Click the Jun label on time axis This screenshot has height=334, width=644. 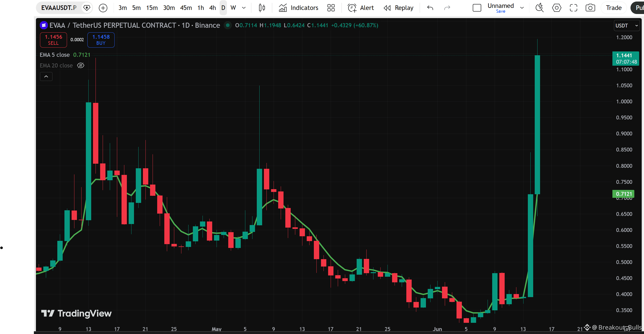437,329
